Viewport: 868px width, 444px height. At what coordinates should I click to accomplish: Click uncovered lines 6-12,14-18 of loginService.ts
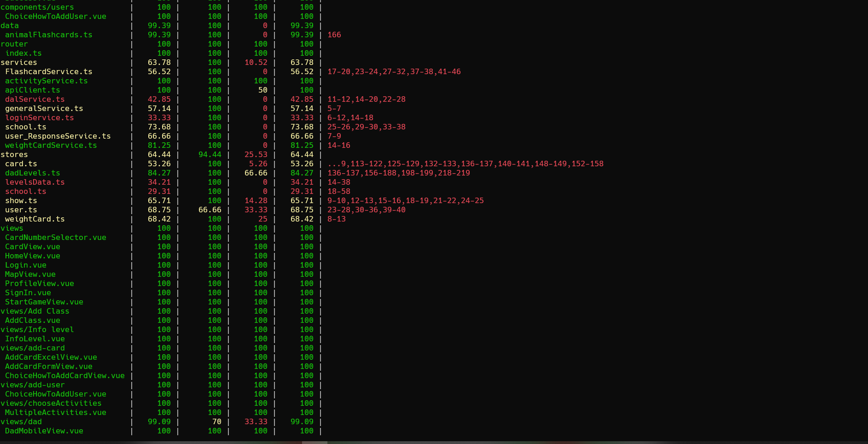click(x=350, y=118)
